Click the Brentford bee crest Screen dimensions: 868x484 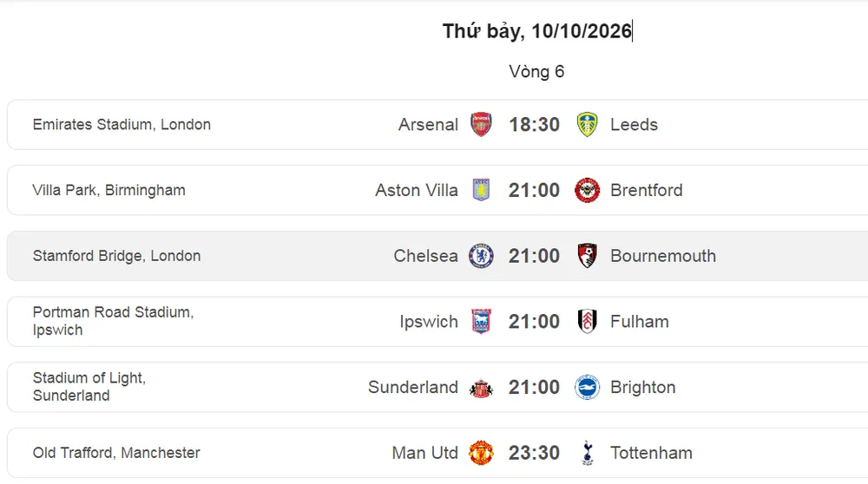[x=587, y=190]
